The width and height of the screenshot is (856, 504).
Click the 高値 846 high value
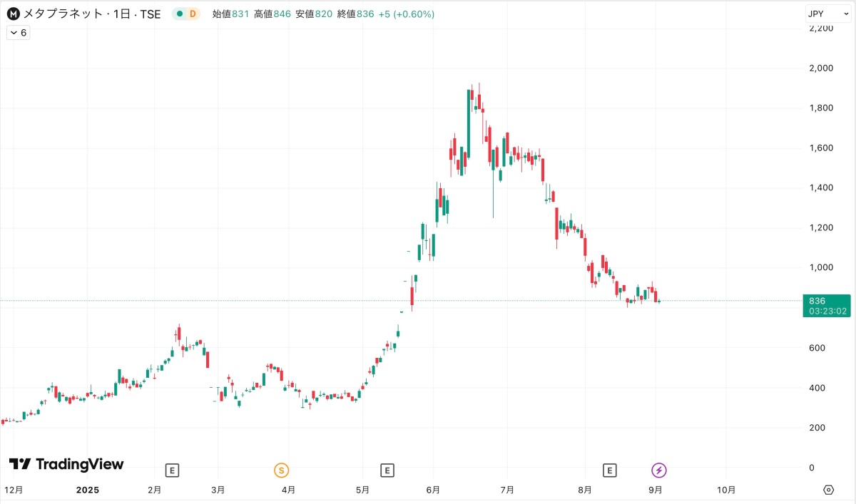(x=272, y=14)
